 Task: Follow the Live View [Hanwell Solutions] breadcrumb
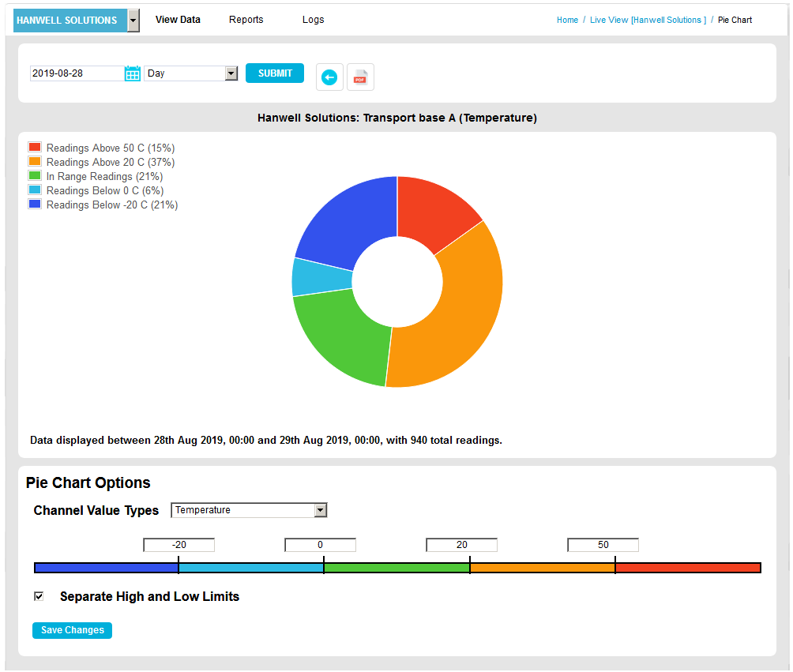click(x=648, y=20)
